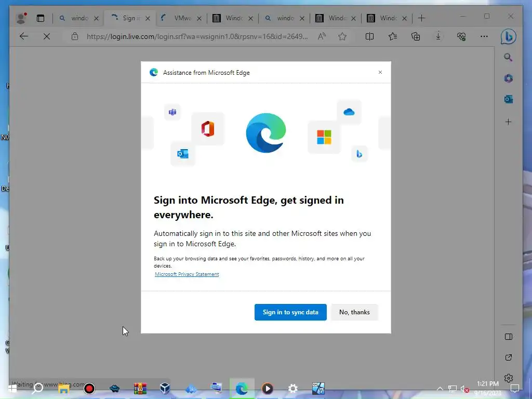Toggle split screen view icon
This screenshot has height=399, width=532.
point(369,36)
